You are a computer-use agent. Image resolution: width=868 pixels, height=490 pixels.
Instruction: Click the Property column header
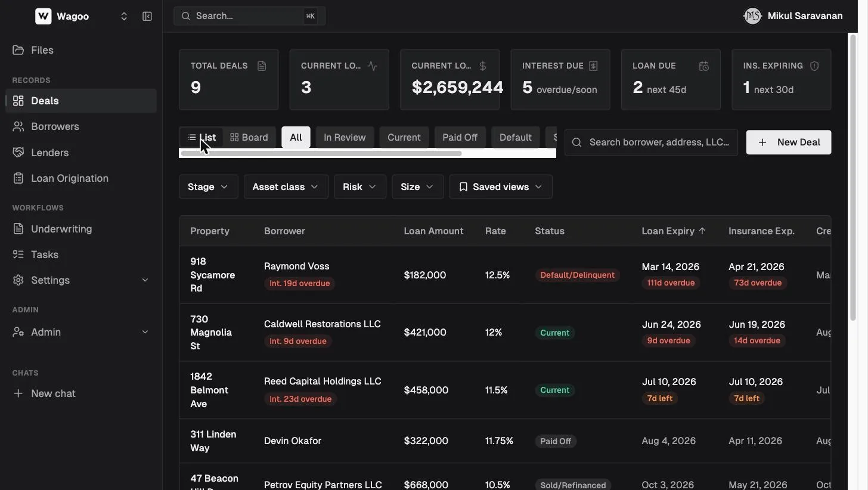coord(210,231)
